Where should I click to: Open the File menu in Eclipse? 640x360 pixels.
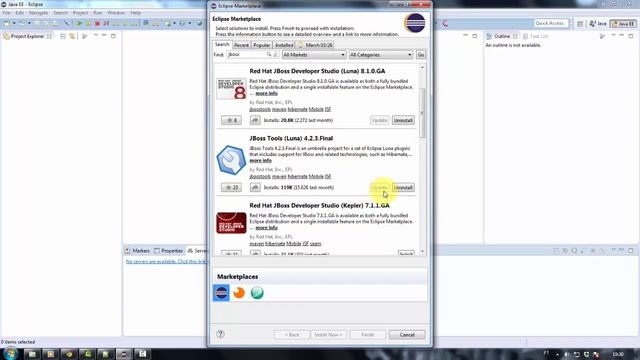coord(7,13)
